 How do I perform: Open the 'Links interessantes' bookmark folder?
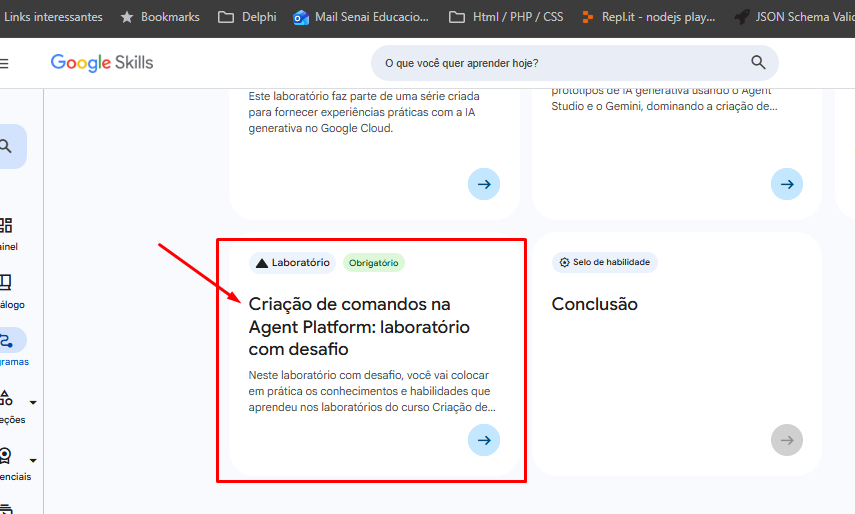[x=52, y=17]
